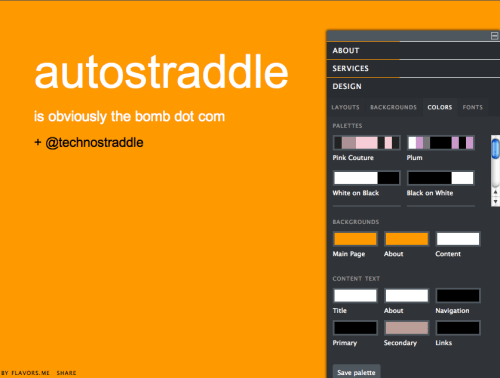Change the Primary text color swatch
Screen dimensions: 500x378
(355, 328)
